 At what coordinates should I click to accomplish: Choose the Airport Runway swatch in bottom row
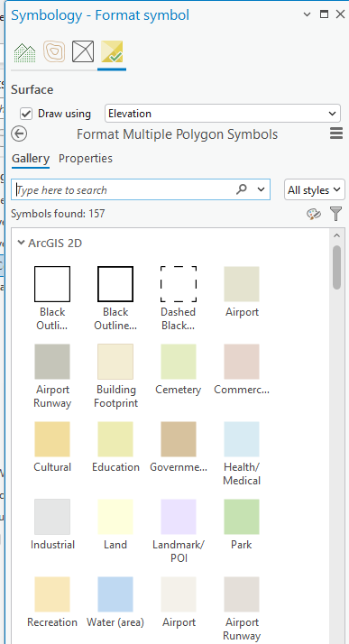pyautogui.click(x=242, y=594)
